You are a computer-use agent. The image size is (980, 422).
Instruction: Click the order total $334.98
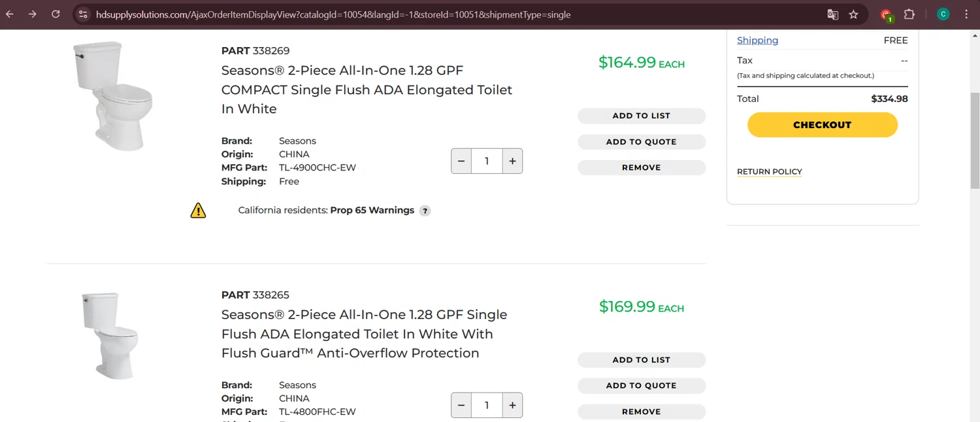(x=889, y=99)
